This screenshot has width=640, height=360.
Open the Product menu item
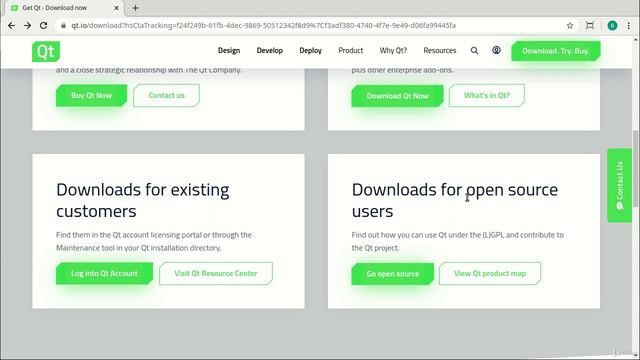pyautogui.click(x=351, y=51)
